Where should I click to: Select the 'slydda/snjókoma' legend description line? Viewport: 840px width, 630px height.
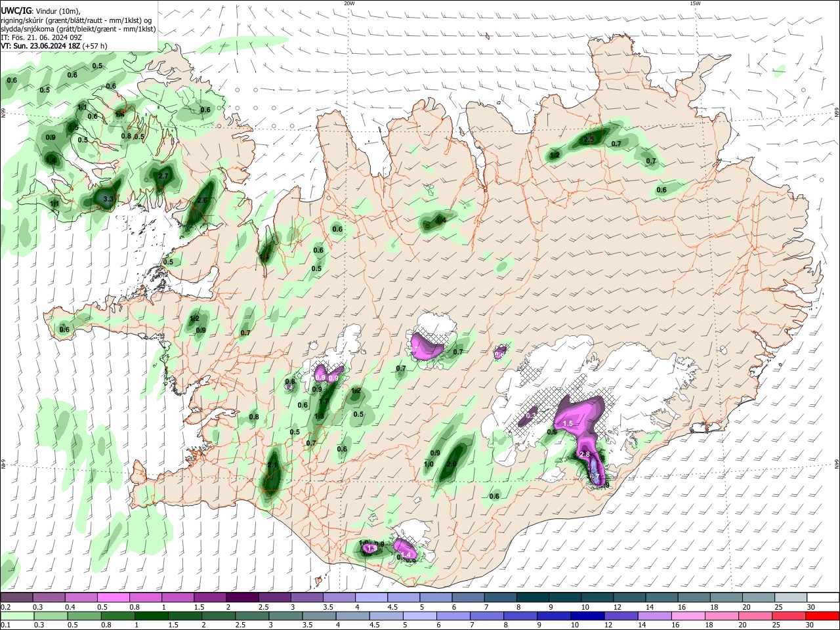(78, 29)
